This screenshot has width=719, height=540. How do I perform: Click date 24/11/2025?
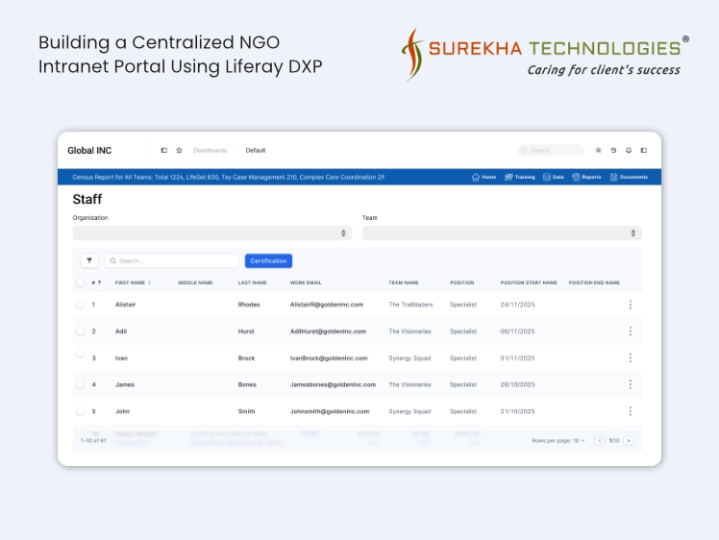point(518,304)
